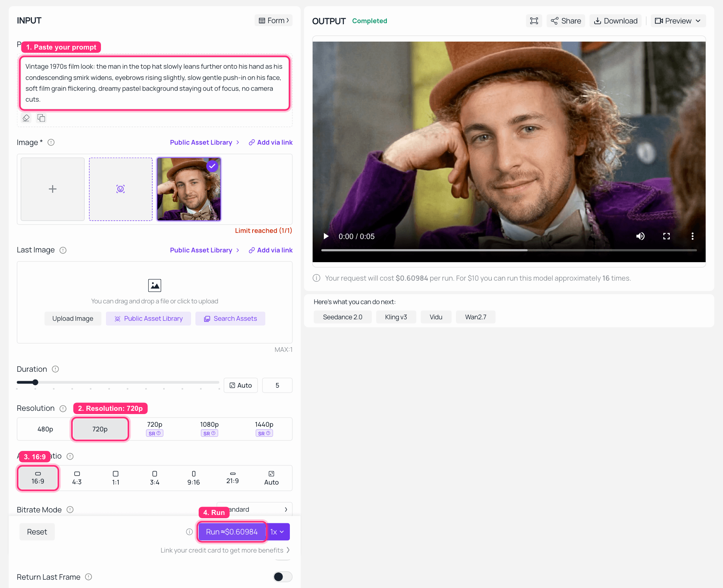This screenshot has width=723, height=588.
Task: Open the video's three-dot options menu
Action: (692, 236)
